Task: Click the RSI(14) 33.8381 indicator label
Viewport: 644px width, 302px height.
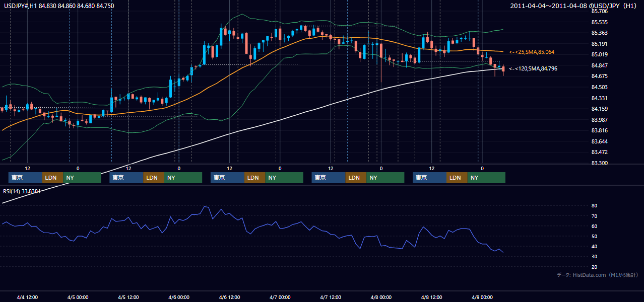Action: pos(22,191)
